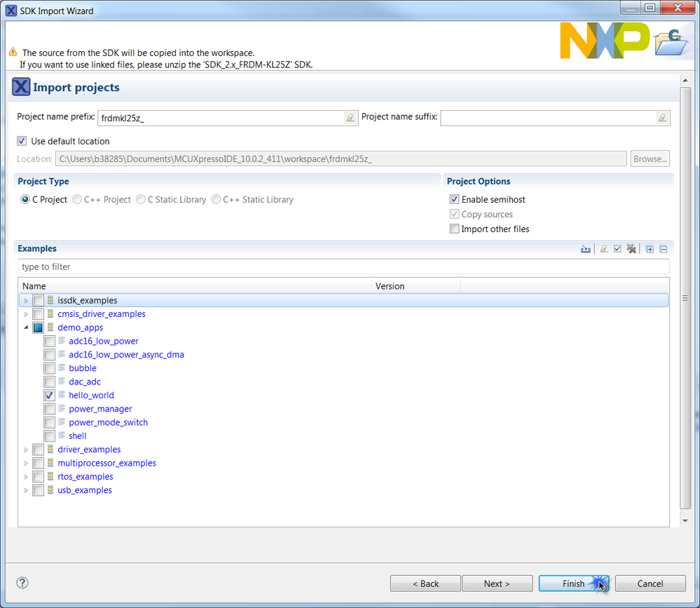700x608 pixels.
Task: Collapse the demo_apps tree node
Action: coord(27,327)
